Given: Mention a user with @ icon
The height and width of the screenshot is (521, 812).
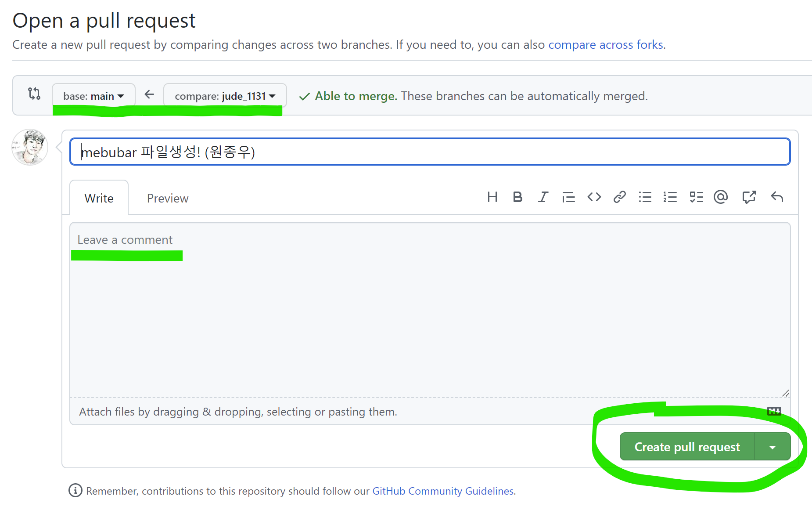Looking at the screenshot, I should tap(721, 197).
